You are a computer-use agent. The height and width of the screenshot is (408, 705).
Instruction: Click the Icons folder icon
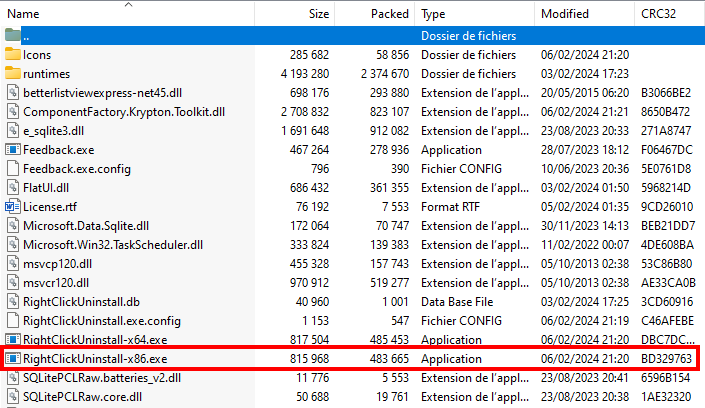click(x=12, y=54)
